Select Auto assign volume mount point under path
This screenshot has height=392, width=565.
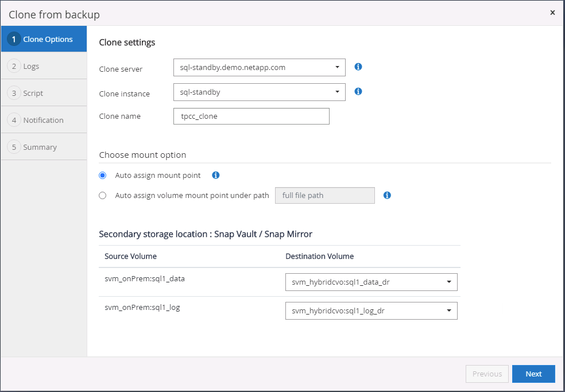click(x=103, y=195)
